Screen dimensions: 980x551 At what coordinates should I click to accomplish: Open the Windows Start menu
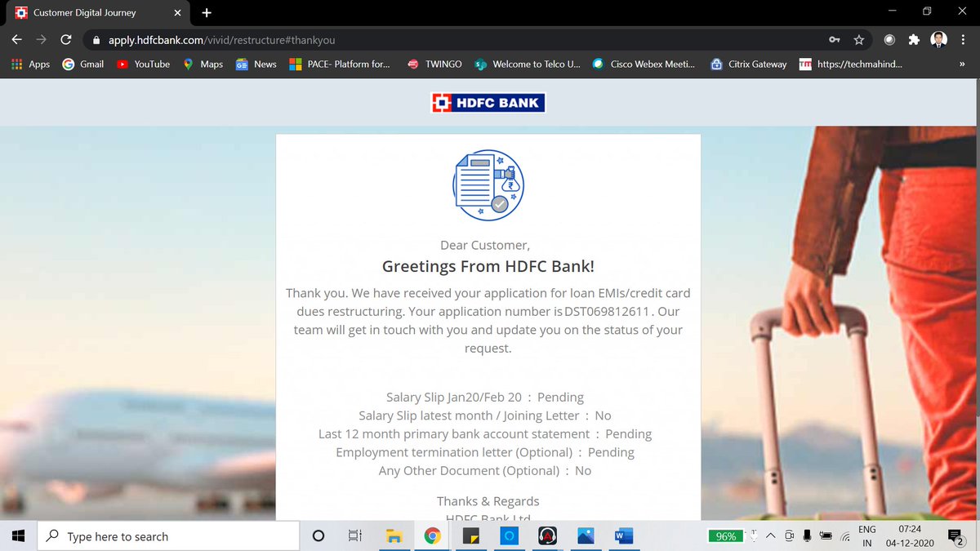click(19, 536)
